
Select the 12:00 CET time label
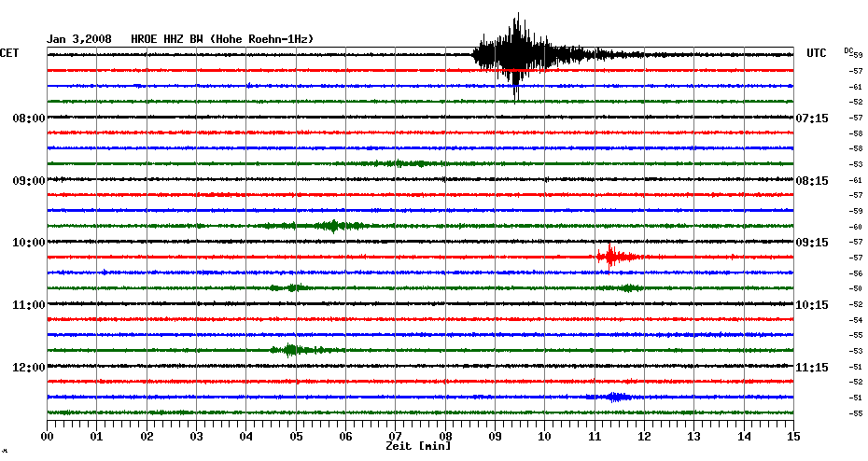[x=29, y=368]
